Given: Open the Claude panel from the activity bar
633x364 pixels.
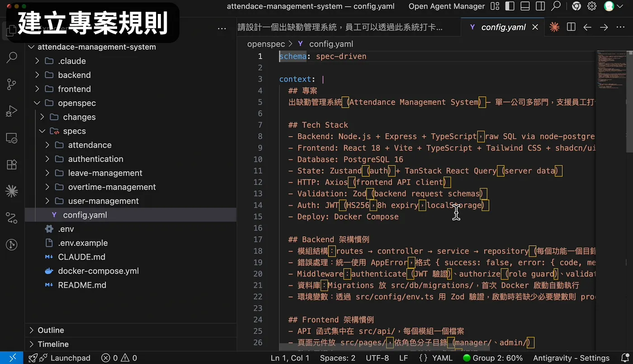Looking at the screenshot, I should click(x=12, y=191).
